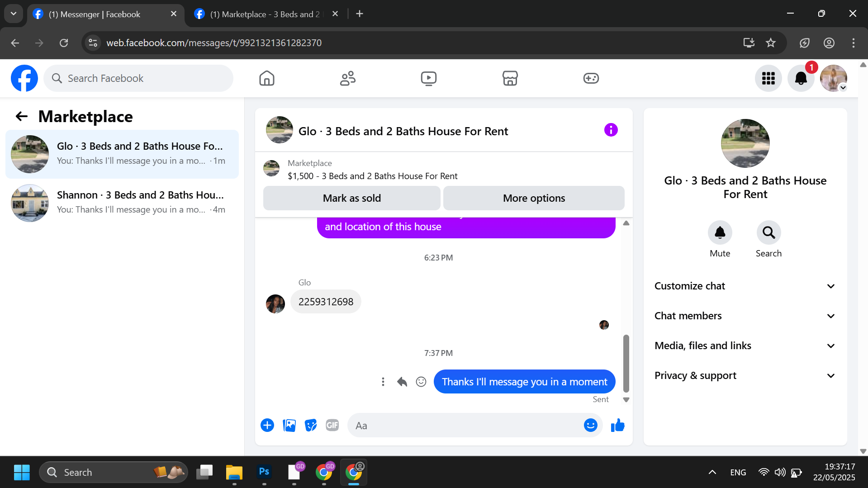The height and width of the screenshot is (488, 868).
Task: Focus the Search Facebook field
Action: (x=138, y=78)
